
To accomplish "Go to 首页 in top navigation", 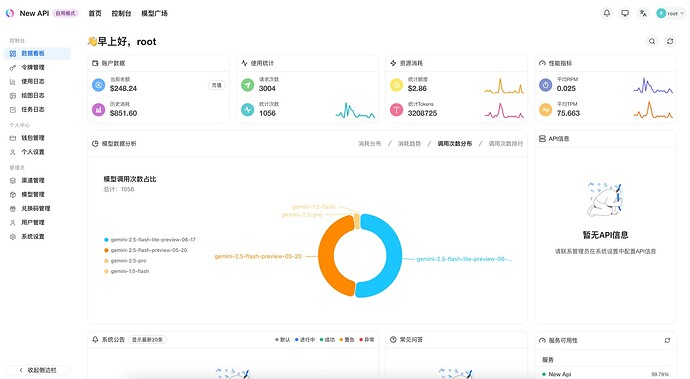I will pyautogui.click(x=95, y=13).
